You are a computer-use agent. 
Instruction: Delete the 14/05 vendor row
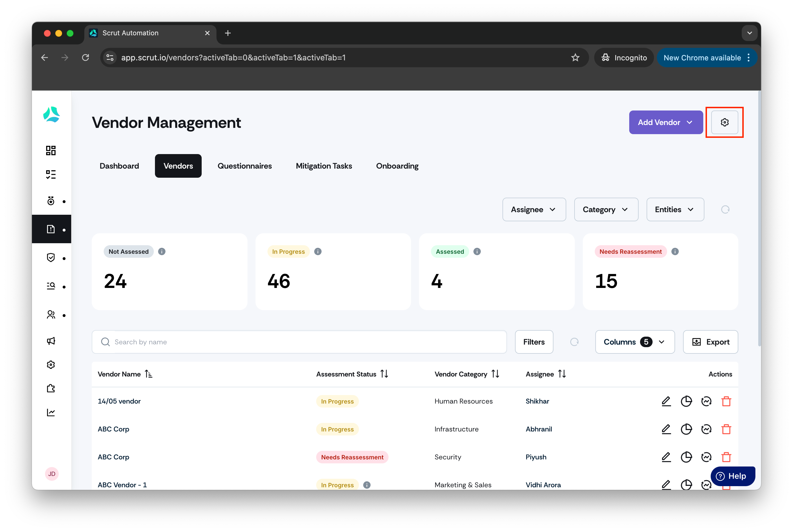[726, 401]
